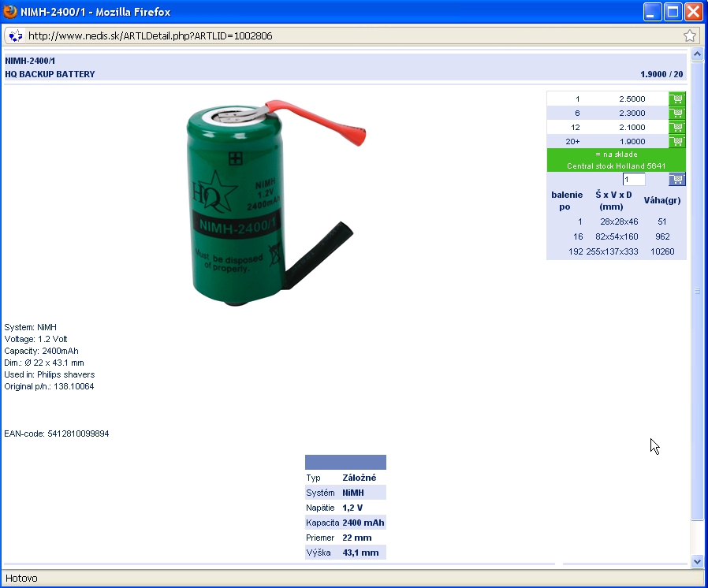Image resolution: width=708 pixels, height=588 pixels.
Task: Add quantity 12 at price 2.1000 to cart
Action: coord(676,127)
